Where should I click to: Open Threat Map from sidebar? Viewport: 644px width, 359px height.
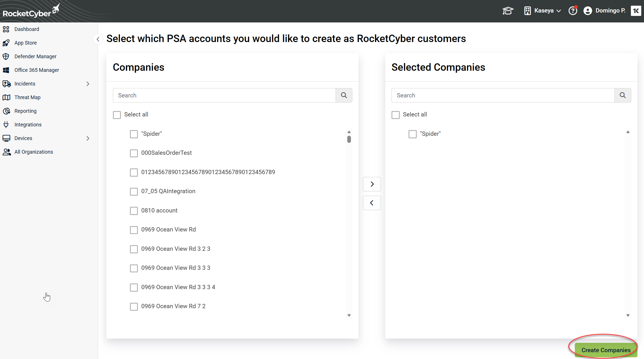pos(27,97)
